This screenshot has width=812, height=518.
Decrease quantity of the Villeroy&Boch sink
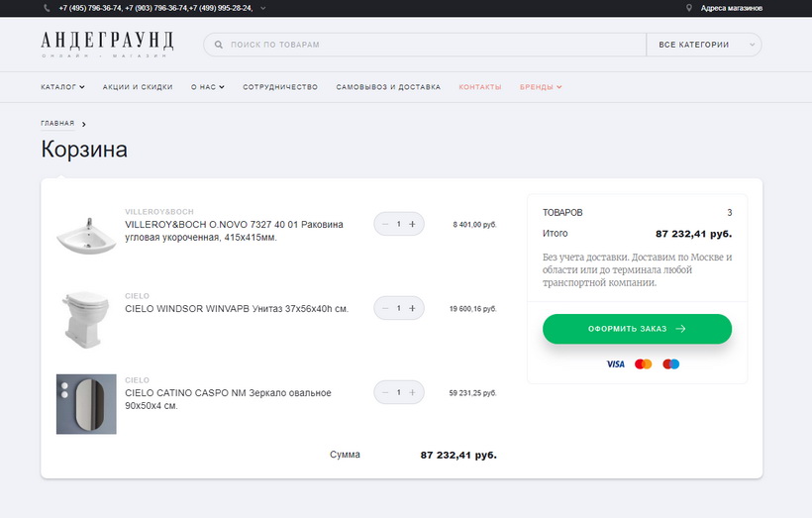pos(385,224)
